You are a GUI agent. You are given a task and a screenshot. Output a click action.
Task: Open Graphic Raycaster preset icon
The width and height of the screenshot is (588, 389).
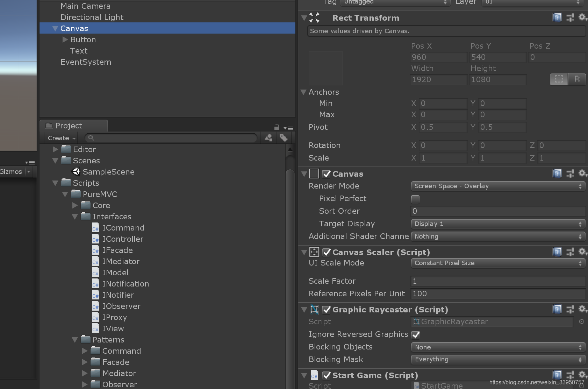(570, 309)
